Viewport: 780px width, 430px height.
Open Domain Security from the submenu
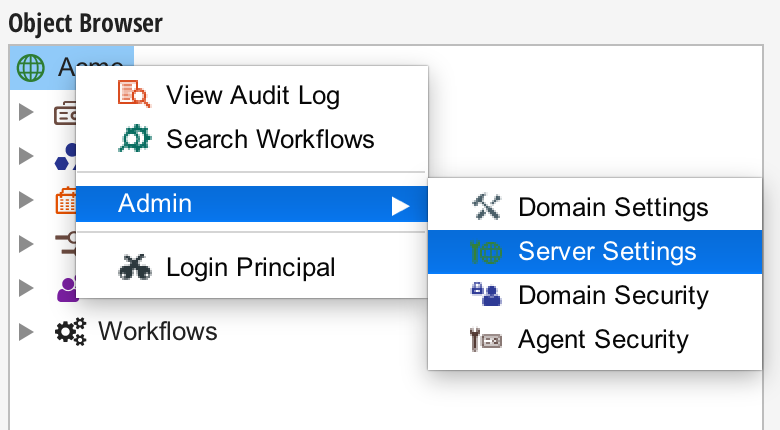click(612, 295)
